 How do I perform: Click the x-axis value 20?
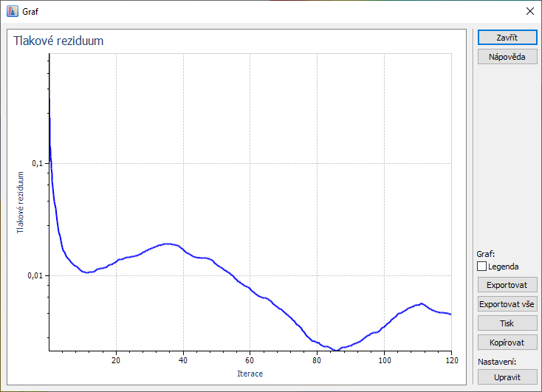click(x=116, y=360)
